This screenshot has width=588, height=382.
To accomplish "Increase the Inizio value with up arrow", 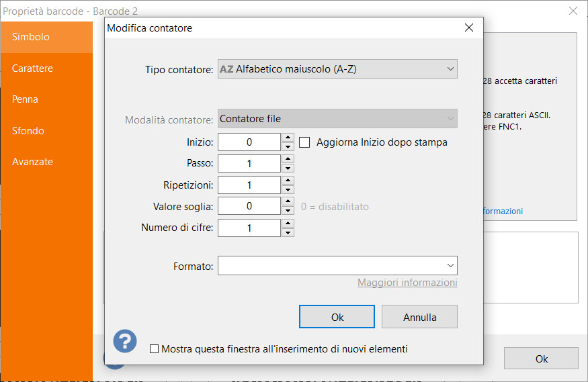I will [288, 138].
